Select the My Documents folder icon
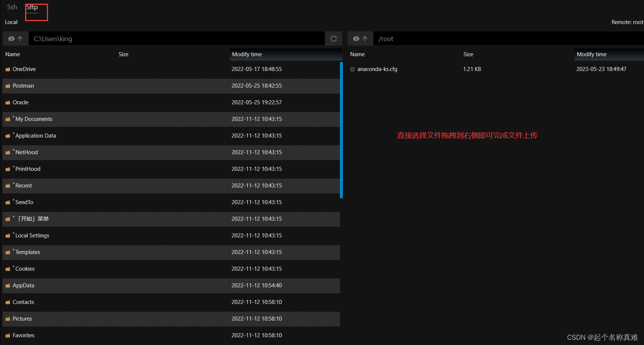644x345 pixels. (x=8, y=119)
